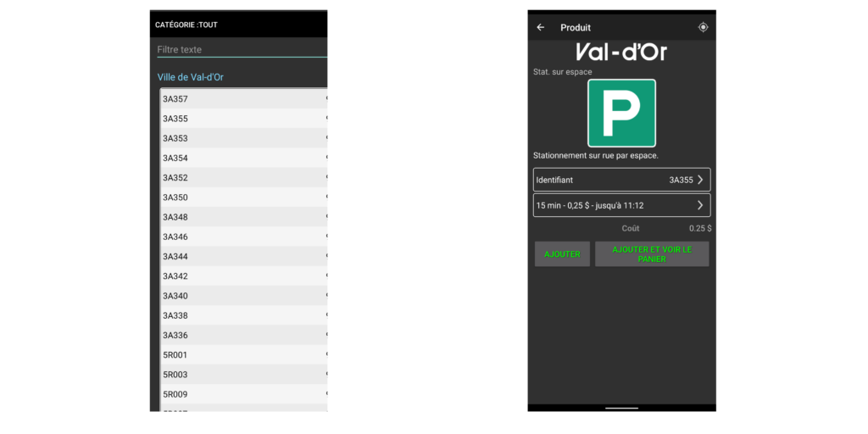Select identifier 3A344 in the list
Screen dimensions: 868x434
coord(244,256)
